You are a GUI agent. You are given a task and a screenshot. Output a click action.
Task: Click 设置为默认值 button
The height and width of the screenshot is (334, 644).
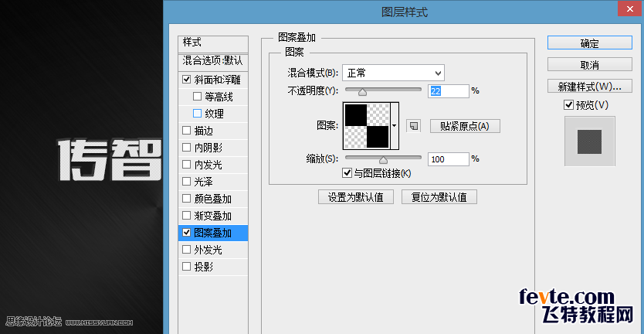(356, 197)
